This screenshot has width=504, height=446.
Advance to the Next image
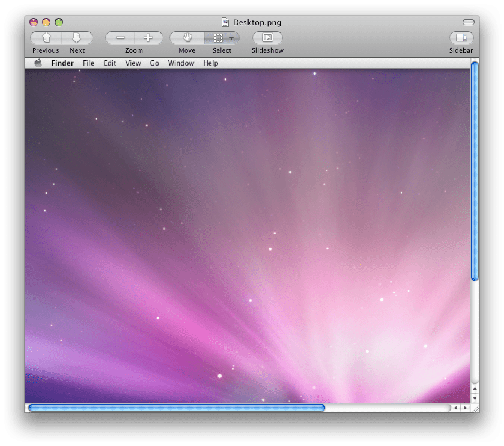tap(77, 38)
